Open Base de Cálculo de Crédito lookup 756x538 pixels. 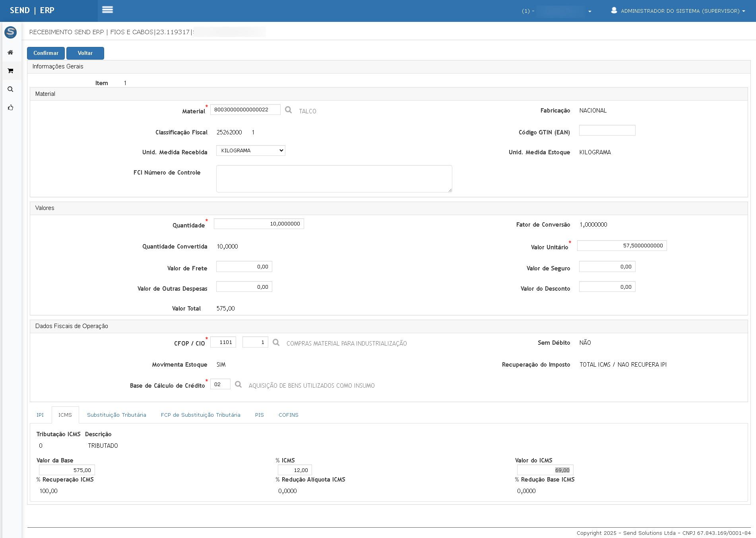point(238,385)
